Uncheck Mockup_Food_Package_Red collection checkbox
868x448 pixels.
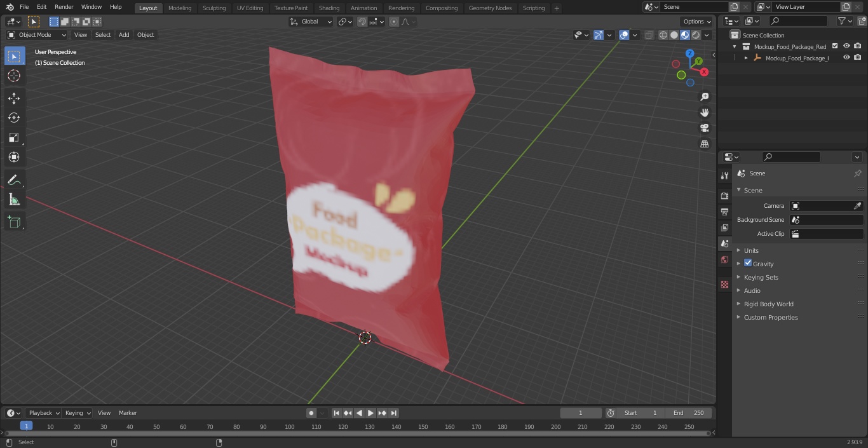click(x=835, y=46)
